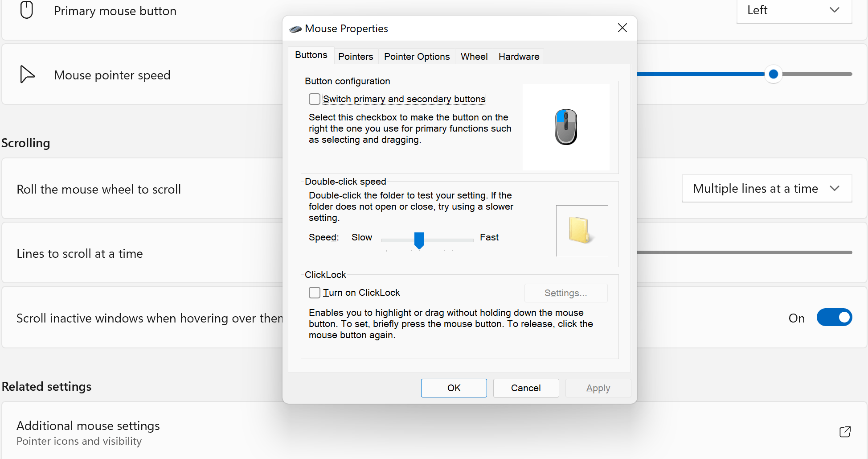Image resolution: width=868 pixels, height=459 pixels.
Task: Select the Hardware tab
Action: tap(518, 56)
